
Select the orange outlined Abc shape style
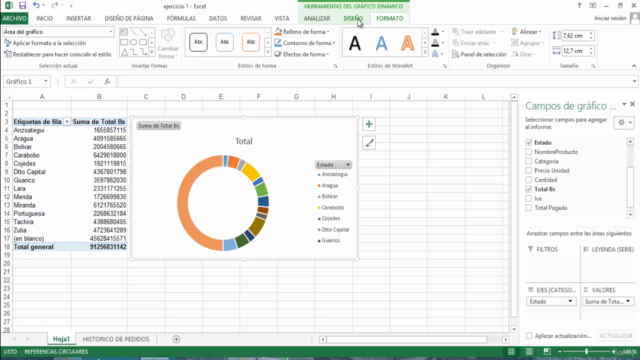click(251, 42)
